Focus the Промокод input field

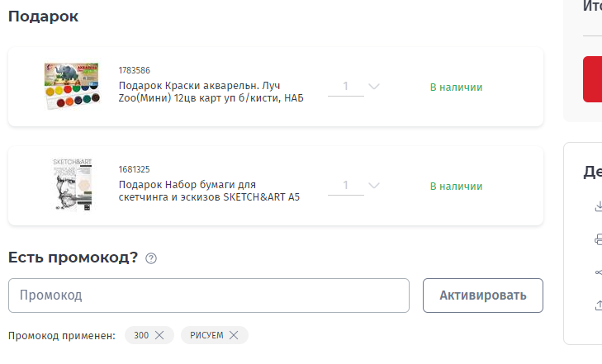tap(209, 295)
